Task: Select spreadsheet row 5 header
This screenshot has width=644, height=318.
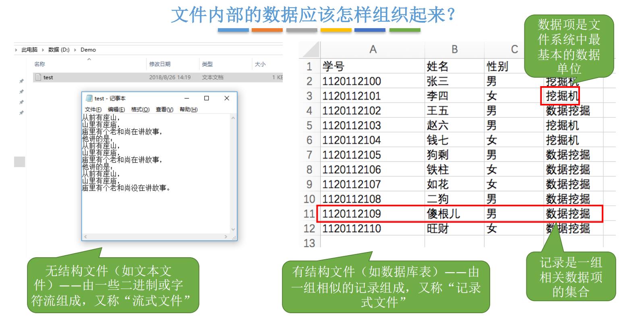Action: point(309,125)
